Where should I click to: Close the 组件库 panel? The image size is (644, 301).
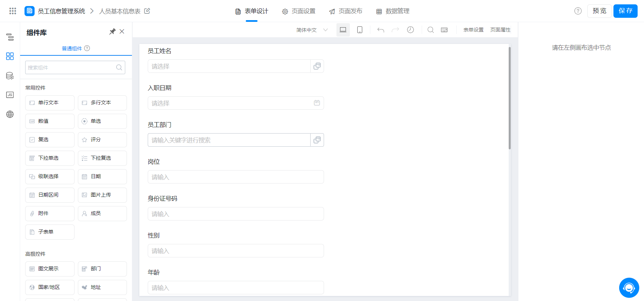(x=122, y=32)
